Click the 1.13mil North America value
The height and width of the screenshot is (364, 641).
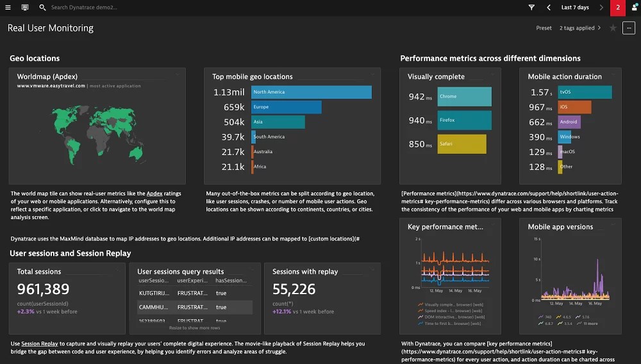[x=229, y=92]
